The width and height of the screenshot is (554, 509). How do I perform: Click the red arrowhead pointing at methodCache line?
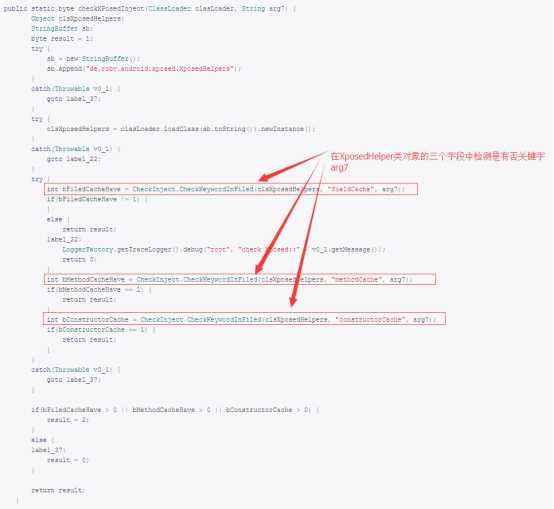click(x=259, y=267)
